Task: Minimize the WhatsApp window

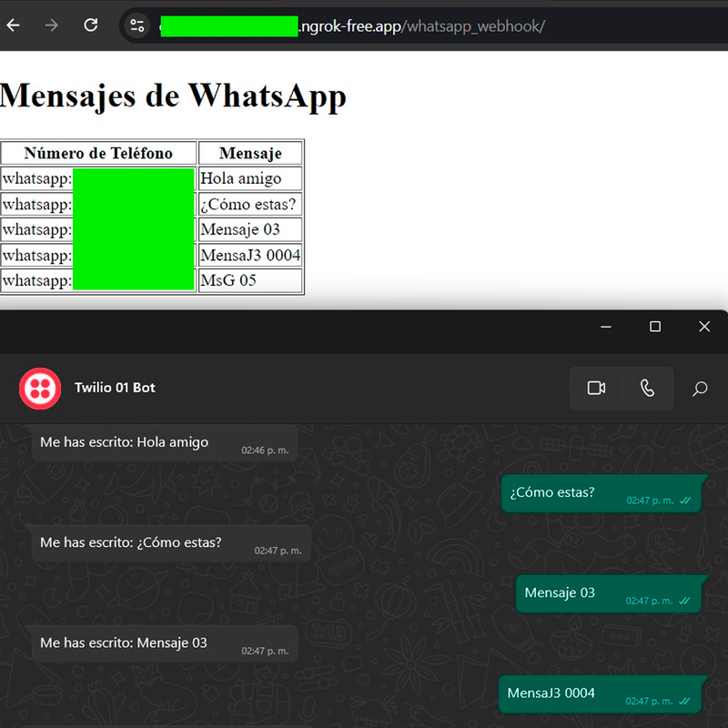Action: (x=605, y=327)
